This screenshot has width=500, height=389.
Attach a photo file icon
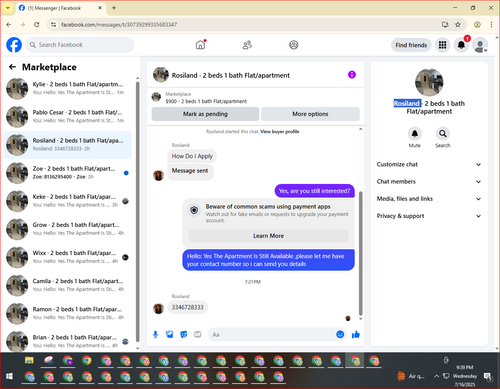coord(170,334)
